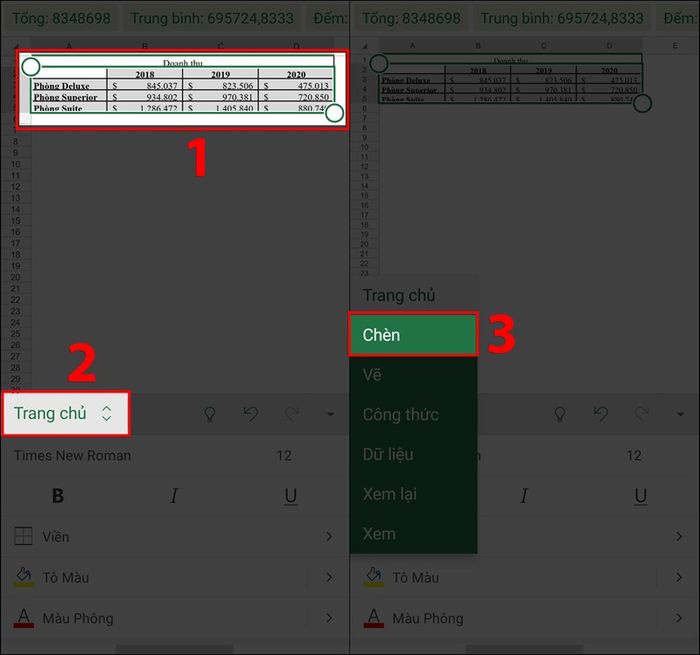The width and height of the screenshot is (700, 655).
Task: Tap Tô Màu paint bucket icon, right panel
Action: tap(373, 576)
